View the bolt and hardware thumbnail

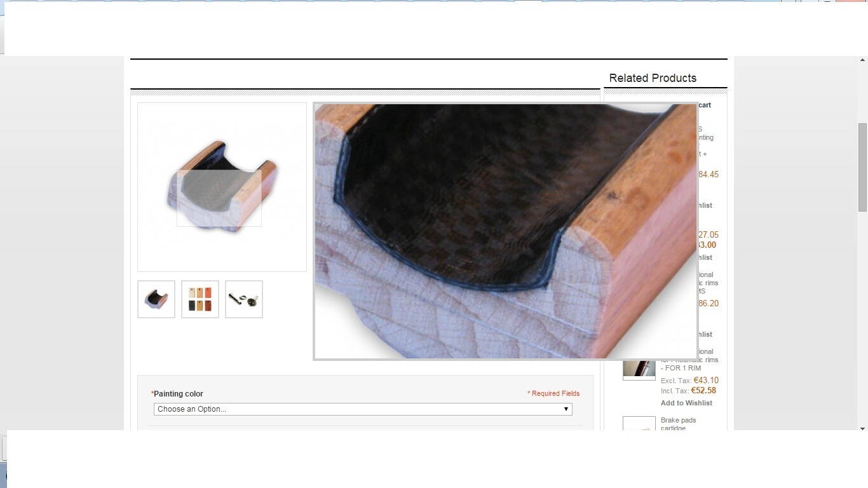coord(244,299)
